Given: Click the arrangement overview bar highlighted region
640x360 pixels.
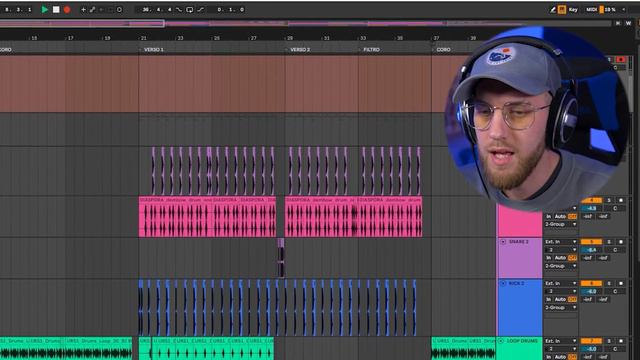Looking at the screenshot, I should click(x=82, y=24).
